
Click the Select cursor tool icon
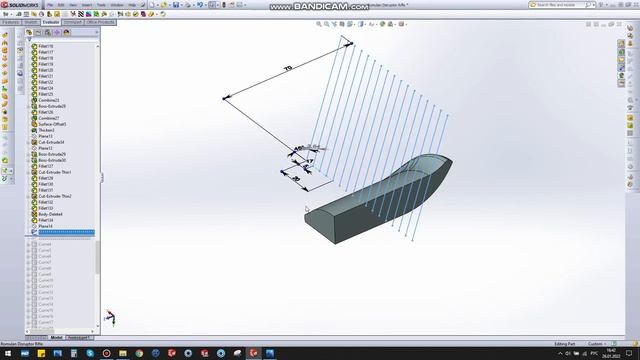pyautogui.click(x=212, y=5)
